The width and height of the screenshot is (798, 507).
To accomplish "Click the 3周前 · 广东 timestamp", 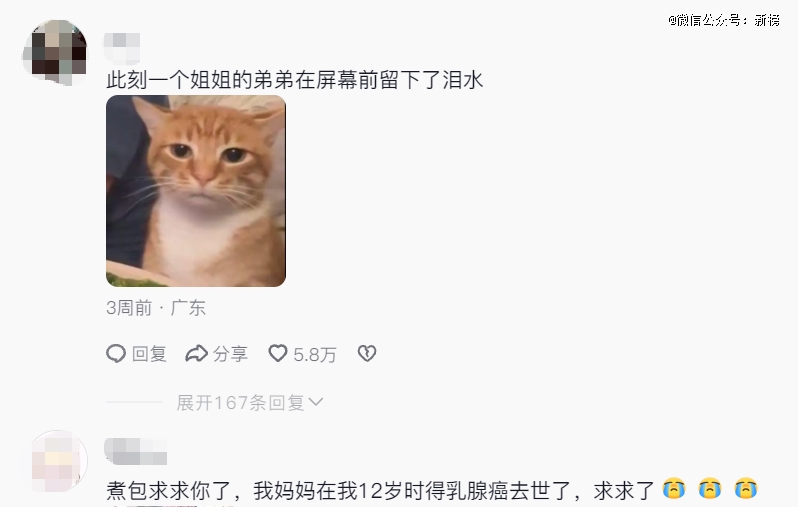I will [156, 307].
